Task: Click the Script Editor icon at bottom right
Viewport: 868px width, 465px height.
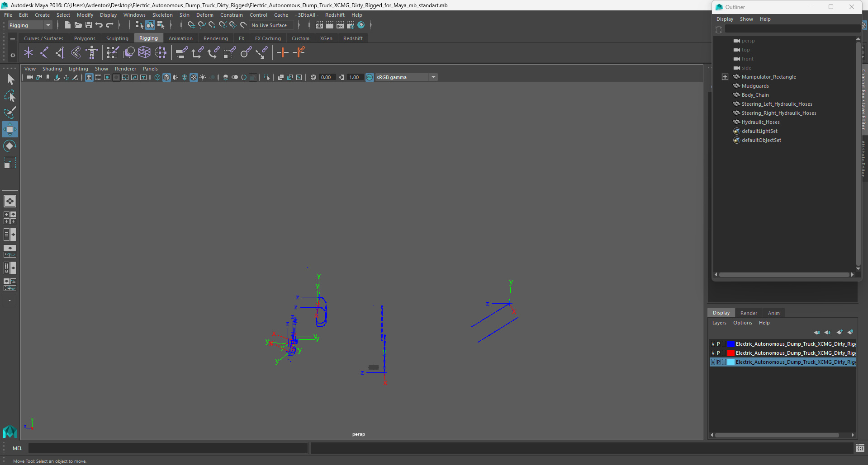Action: [x=860, y=448]
